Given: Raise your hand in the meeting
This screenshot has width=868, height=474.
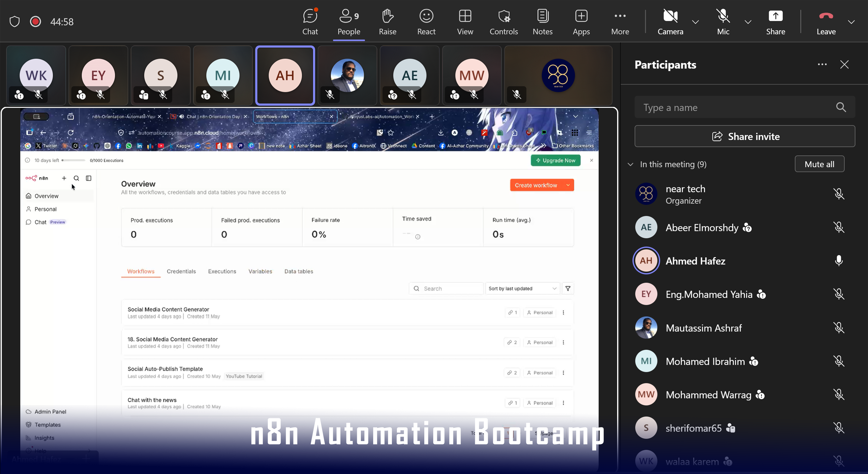Looking at the screenshot, I should click(387, 22).
